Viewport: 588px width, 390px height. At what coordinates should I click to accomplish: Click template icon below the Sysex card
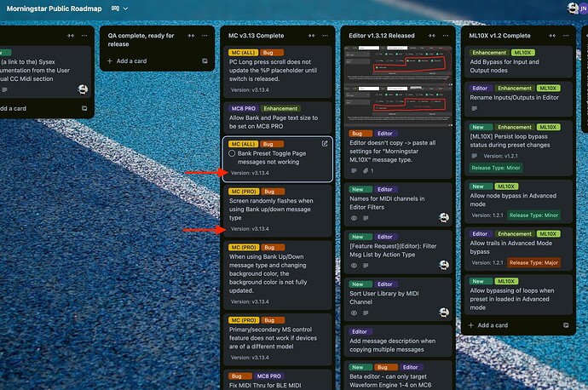pos(84,108)
